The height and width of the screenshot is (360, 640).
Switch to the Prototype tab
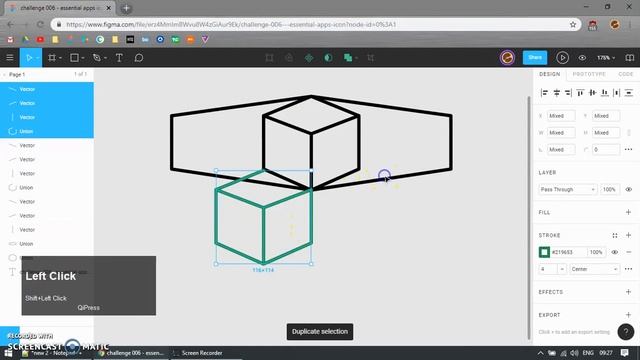click(589, 74)
